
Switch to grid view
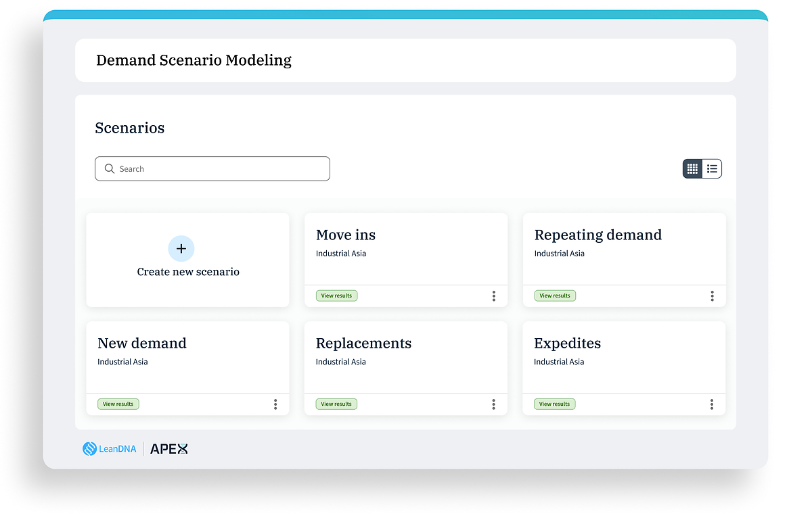[x=692, y=169]
